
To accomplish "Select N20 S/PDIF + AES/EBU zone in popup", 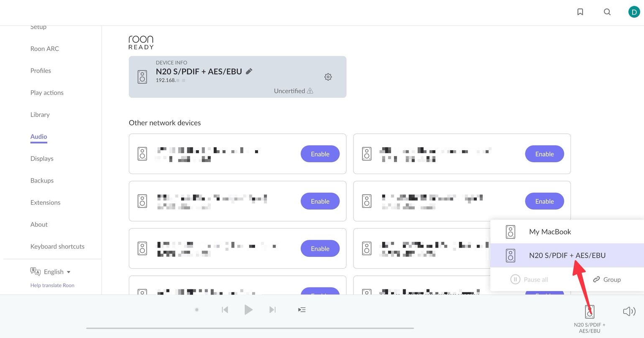I will [x=567, y=255].
